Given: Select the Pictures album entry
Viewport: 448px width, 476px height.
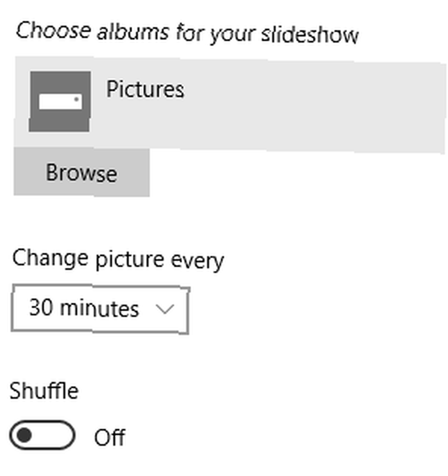Looking at the screenshot, I should (x=230, y=105).
